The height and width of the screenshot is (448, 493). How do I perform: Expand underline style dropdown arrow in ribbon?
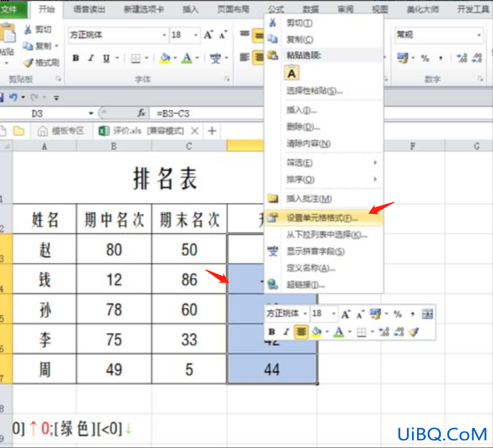(117, 58)
